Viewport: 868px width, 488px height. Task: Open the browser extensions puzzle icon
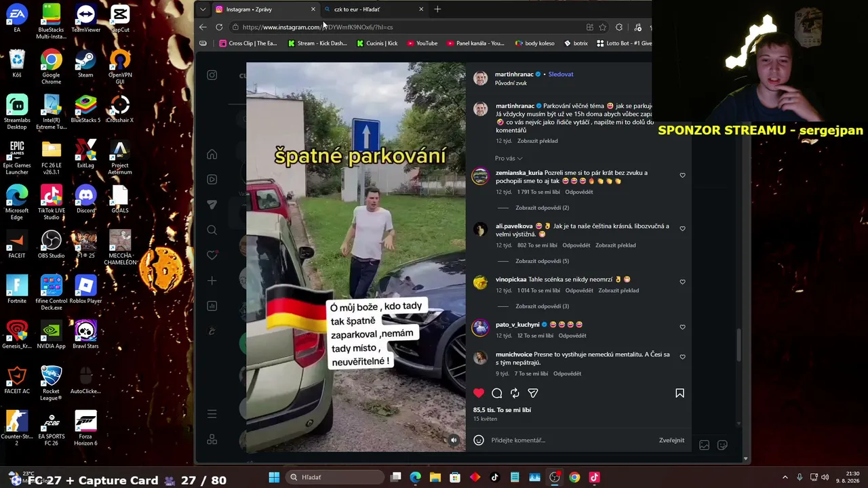619,27
